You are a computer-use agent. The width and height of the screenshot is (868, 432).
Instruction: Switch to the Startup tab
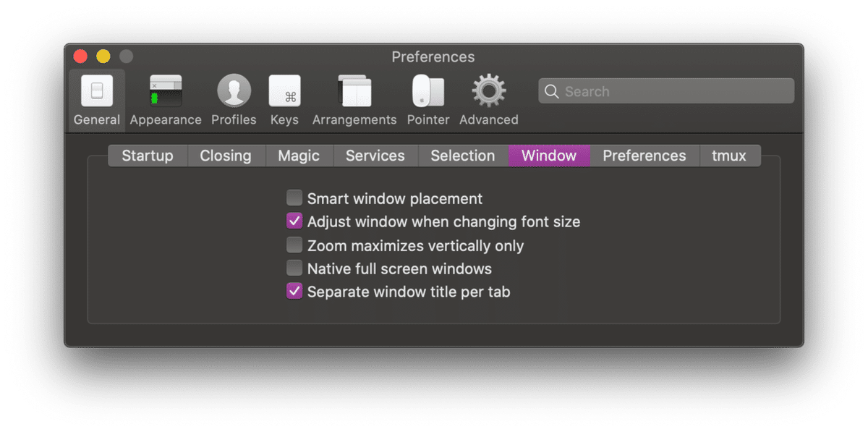(148, 156)
